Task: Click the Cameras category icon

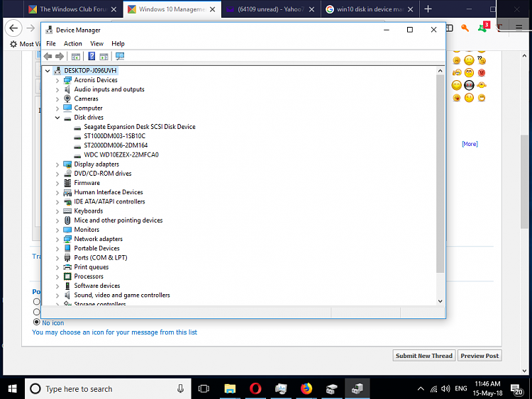Action: (67, 99)
